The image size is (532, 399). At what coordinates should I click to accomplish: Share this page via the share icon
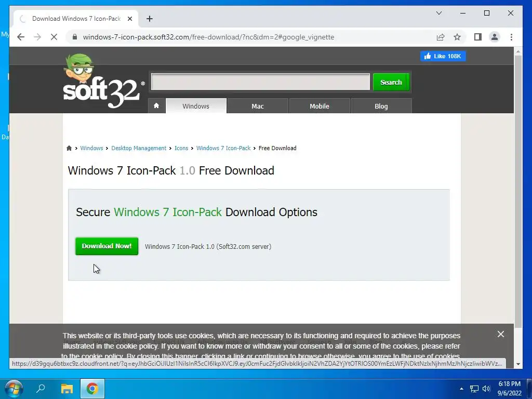tap(441, 37)
